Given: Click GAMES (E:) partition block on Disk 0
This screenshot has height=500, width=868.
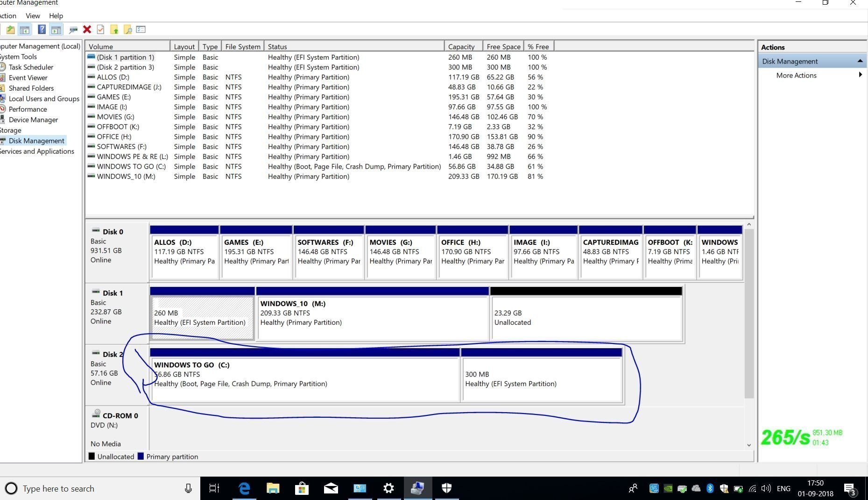Looking at the screenshot, I should (x=256, y=252).
